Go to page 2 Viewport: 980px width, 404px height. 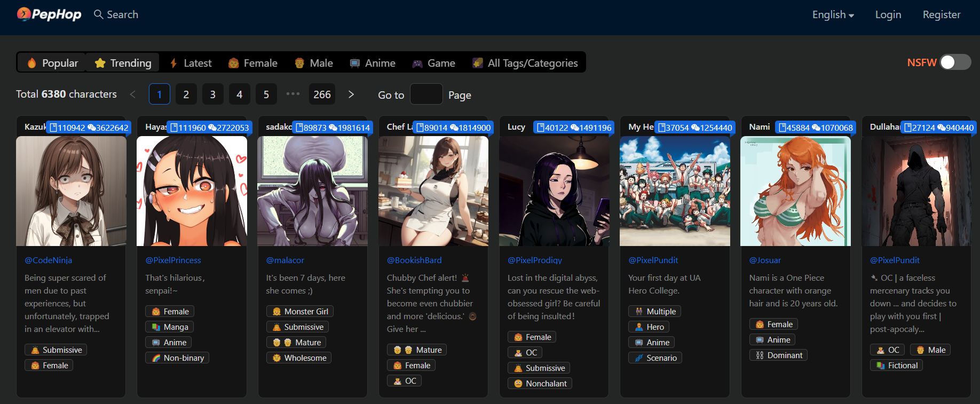click(186, 94)
